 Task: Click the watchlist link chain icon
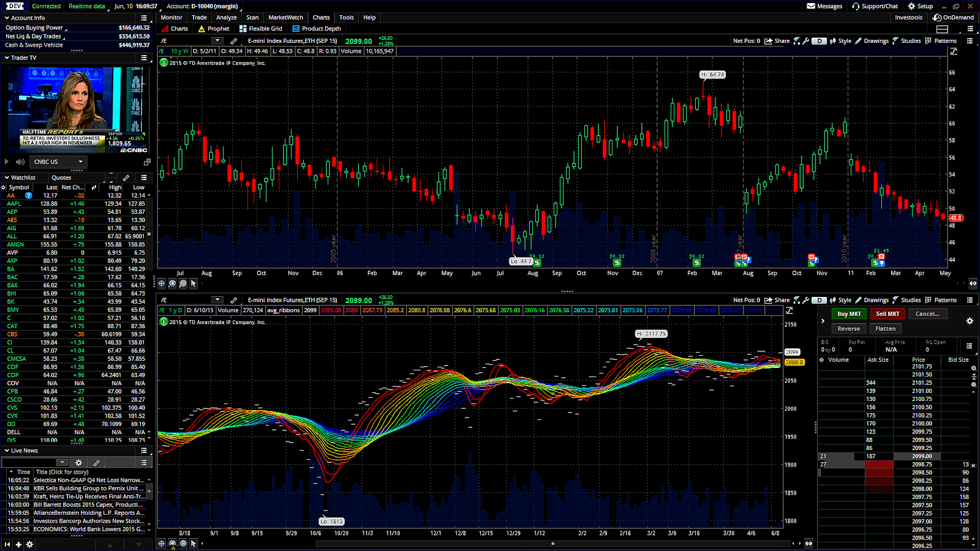point(126,178)
